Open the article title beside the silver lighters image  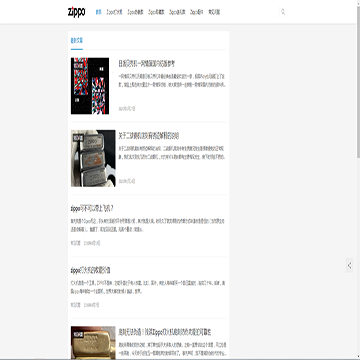149,136
